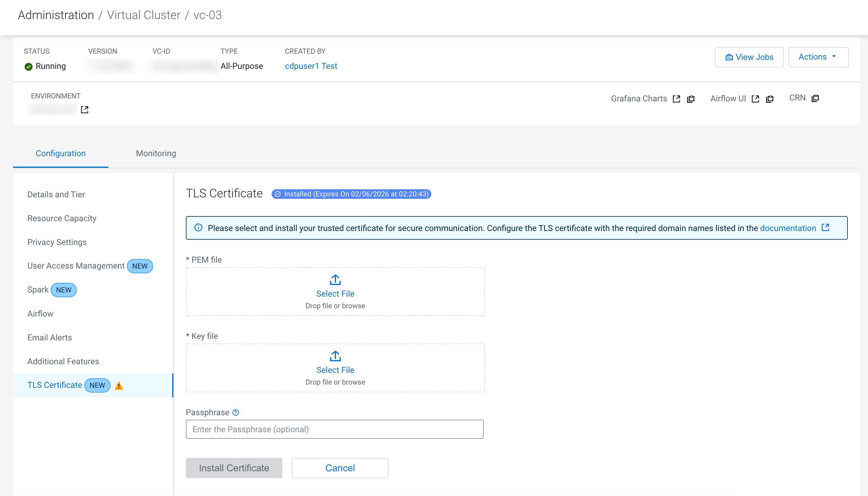Open the cdpuser1 Test creator link

(x=311, y=66)
